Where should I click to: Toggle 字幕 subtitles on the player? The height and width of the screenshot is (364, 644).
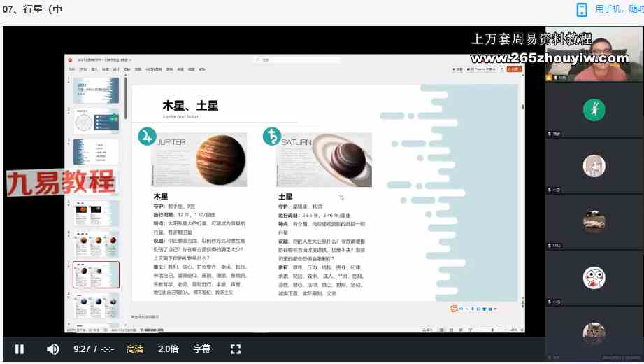coord(202,349)
